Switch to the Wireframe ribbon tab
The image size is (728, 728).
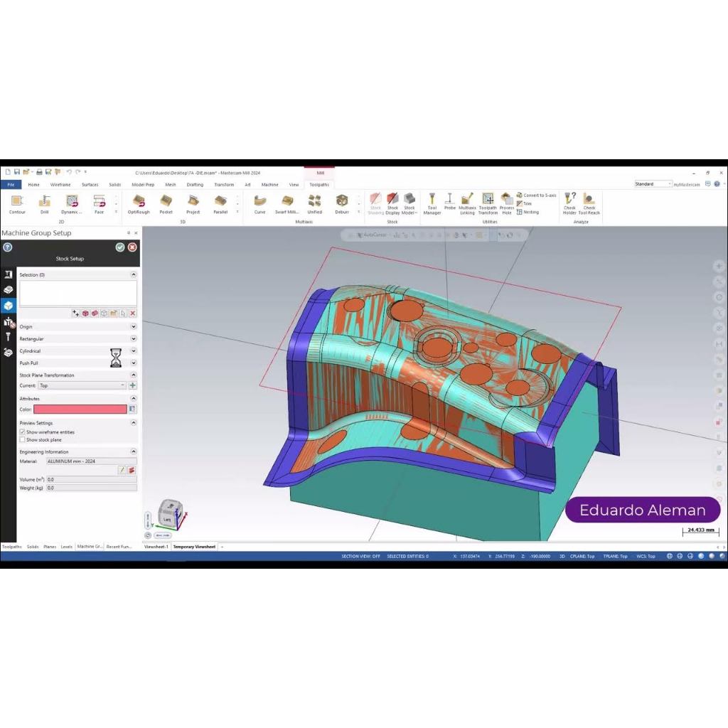tap(60, 184)
